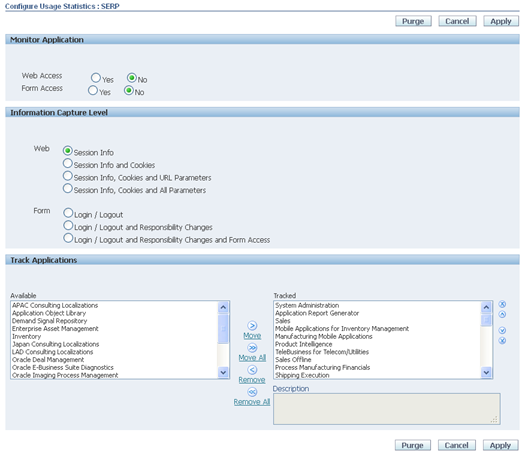Click inside the Description text box
Screen dimensions: 525x454
(x=387, y=409)
